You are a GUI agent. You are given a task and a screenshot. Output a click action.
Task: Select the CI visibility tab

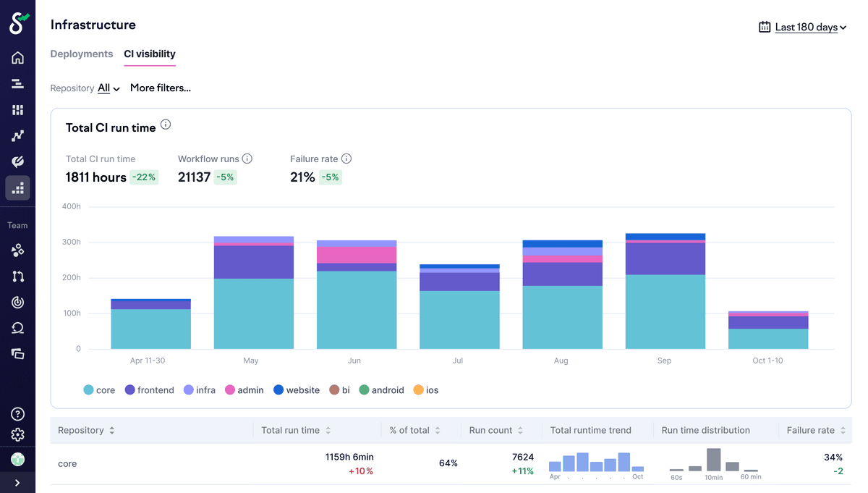point(150,54)
